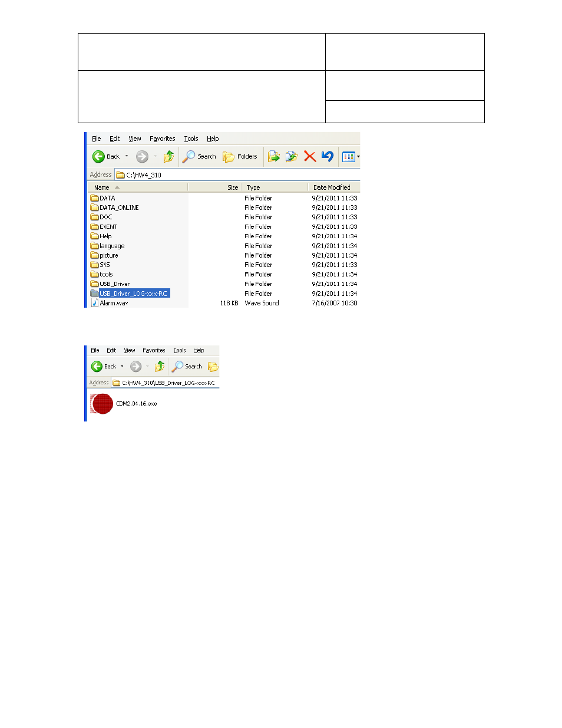
Task: Select the DATA_ONLINE folder icon
Action: 94,207
